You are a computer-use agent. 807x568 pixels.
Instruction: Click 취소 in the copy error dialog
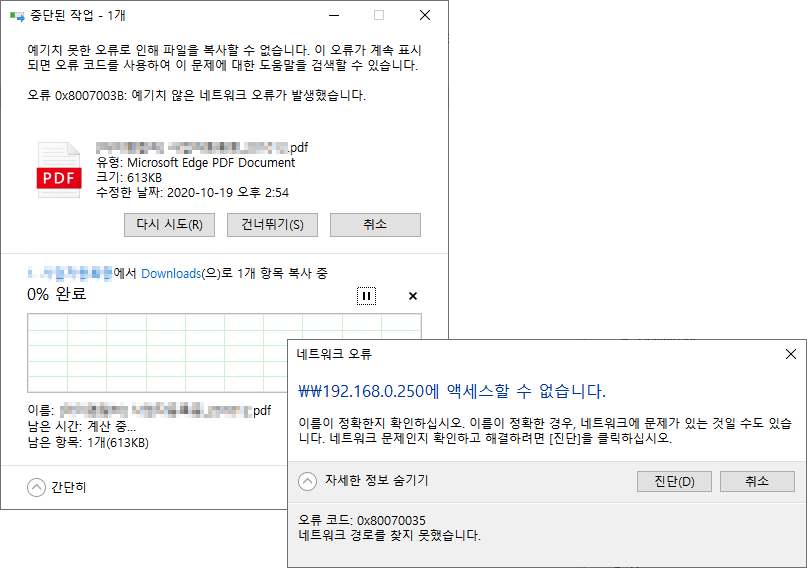click(x=375, y=225)
